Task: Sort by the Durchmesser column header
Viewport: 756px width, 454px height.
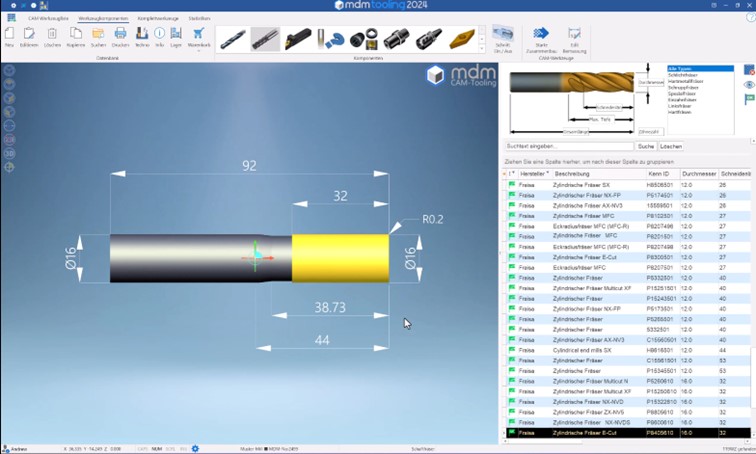Action: (x=699, y=174)
